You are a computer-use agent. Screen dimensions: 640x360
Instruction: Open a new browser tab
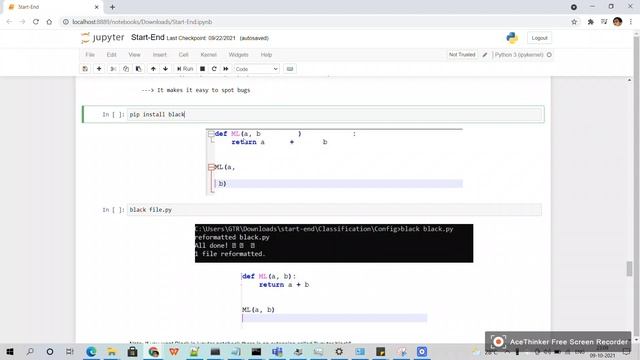point(112,7)
